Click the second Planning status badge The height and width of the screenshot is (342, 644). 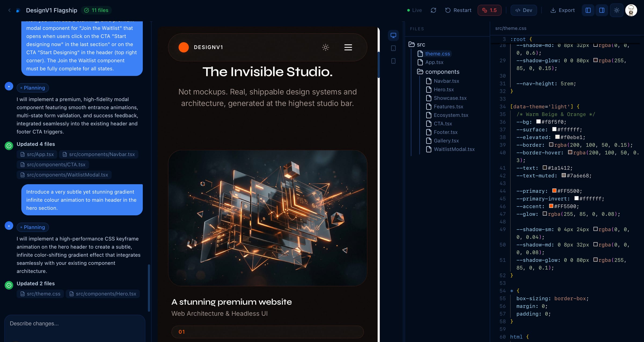[x=33, y=227]
